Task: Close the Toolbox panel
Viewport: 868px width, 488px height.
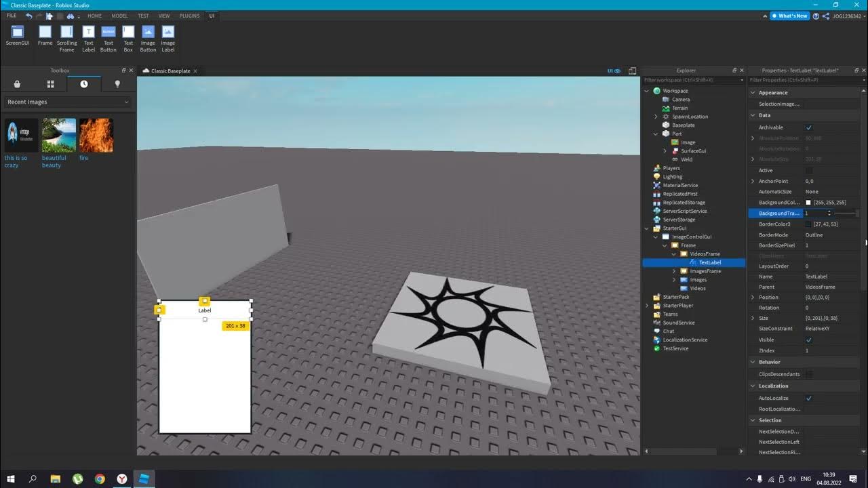Action: pyautogui.click(x=132, y=70)
